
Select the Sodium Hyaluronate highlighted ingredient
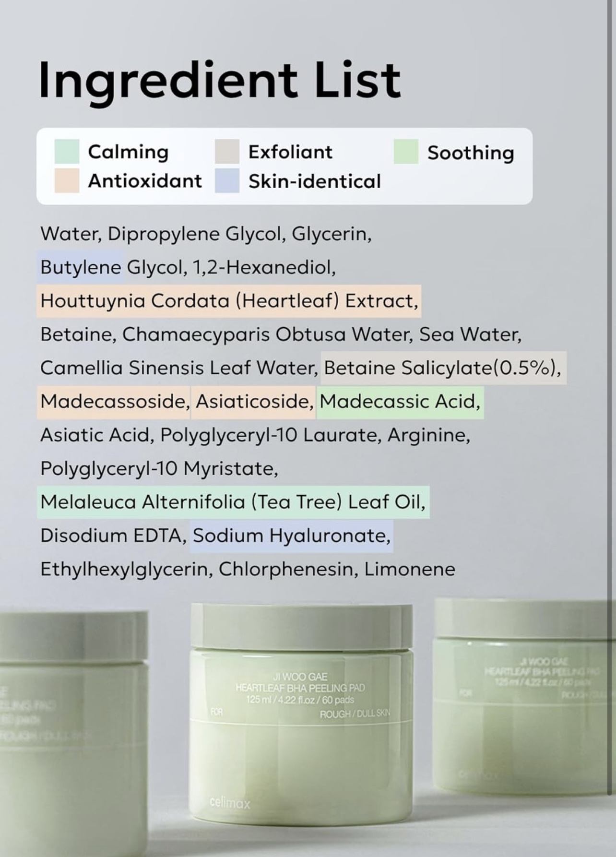click(x=292, y=536)
